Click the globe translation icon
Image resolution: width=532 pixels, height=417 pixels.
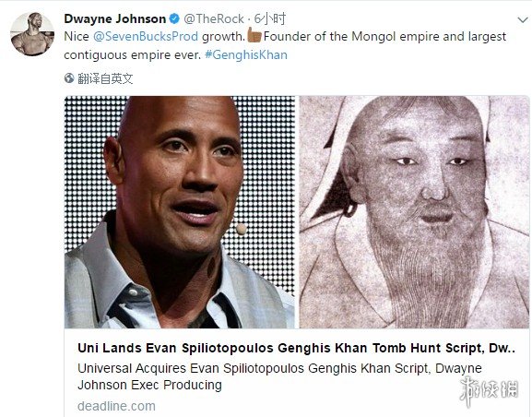(x=69, y=78)
